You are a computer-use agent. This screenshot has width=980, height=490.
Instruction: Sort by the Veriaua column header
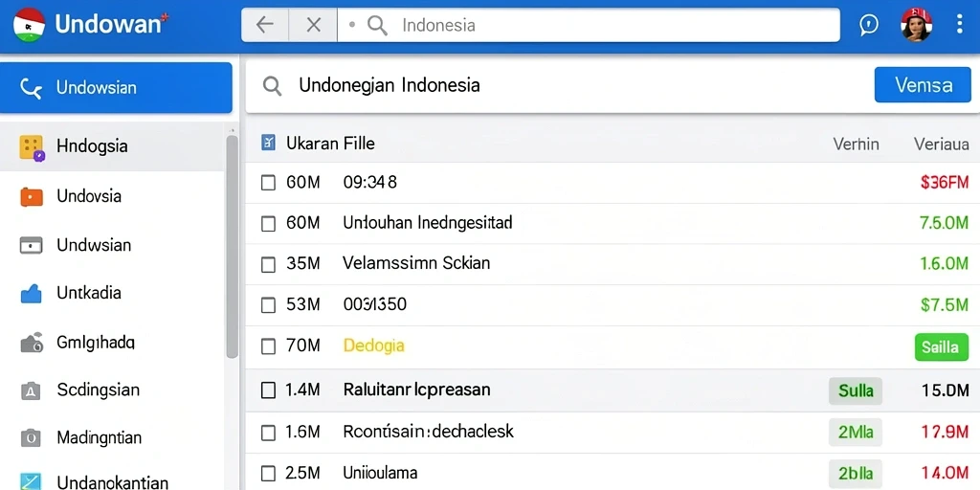click(x=941, y=145)
